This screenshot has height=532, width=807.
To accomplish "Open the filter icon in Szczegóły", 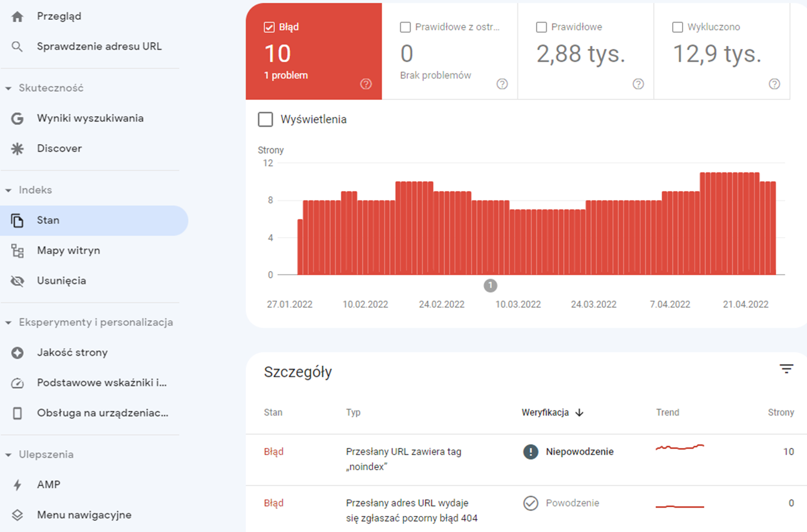I will pyautogui.click(x=787, y=368).
